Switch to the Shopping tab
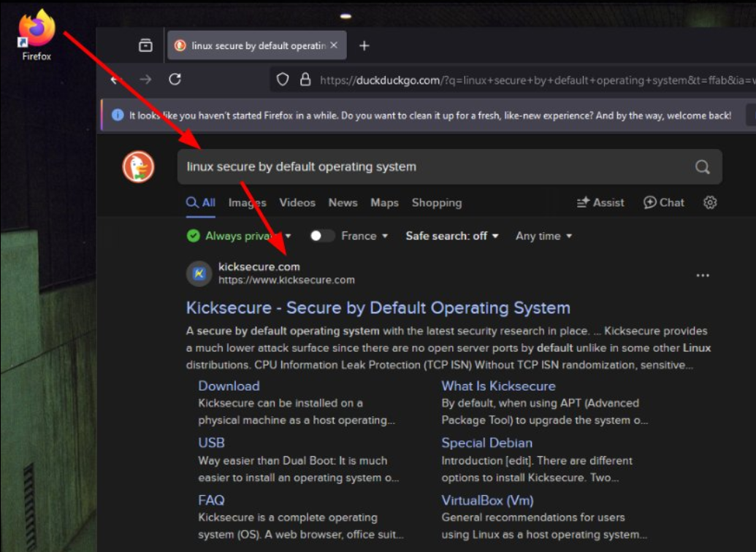This screenshot has width=756, height=552. (x=437, y=203)
